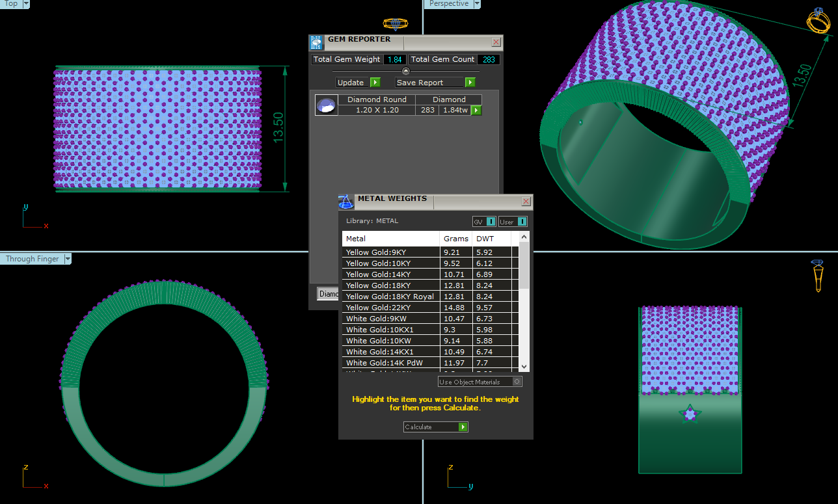Open the Top viewport dropdown menu

pos(25,4)
